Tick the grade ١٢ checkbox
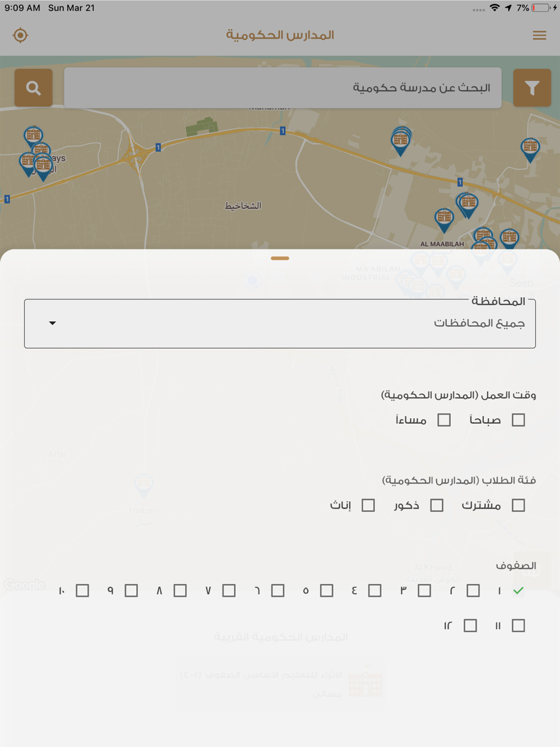Viewport: 560px width, 747px height. tap(470, 625)
